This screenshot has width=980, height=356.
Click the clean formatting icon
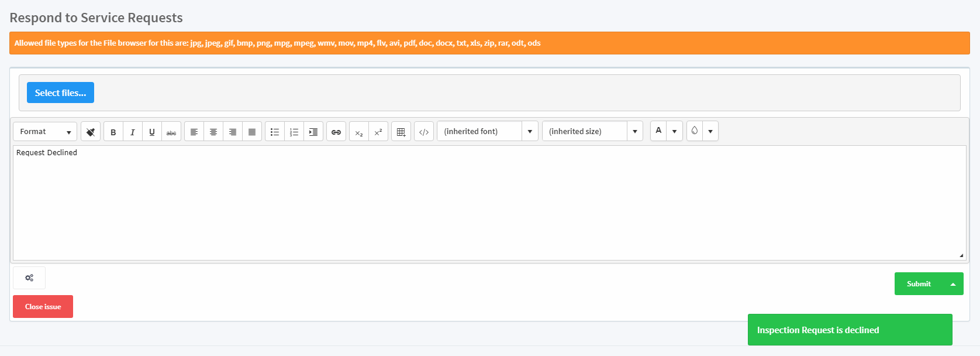coord(91,132)
